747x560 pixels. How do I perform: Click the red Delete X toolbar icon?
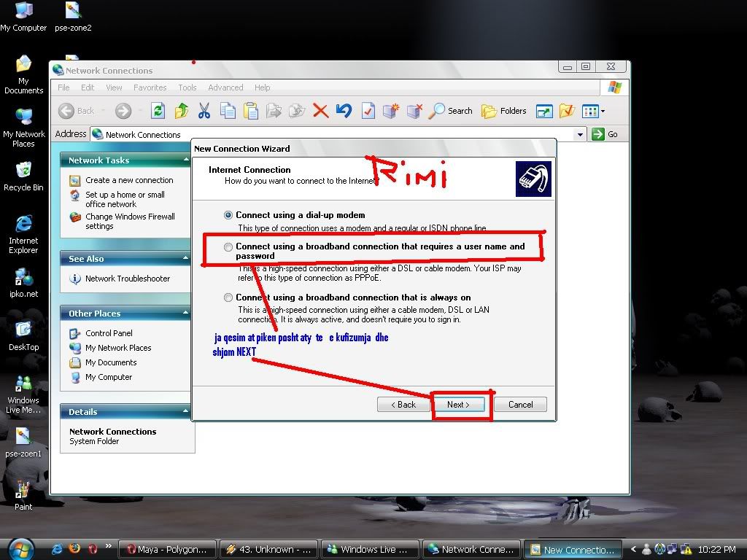321,111
